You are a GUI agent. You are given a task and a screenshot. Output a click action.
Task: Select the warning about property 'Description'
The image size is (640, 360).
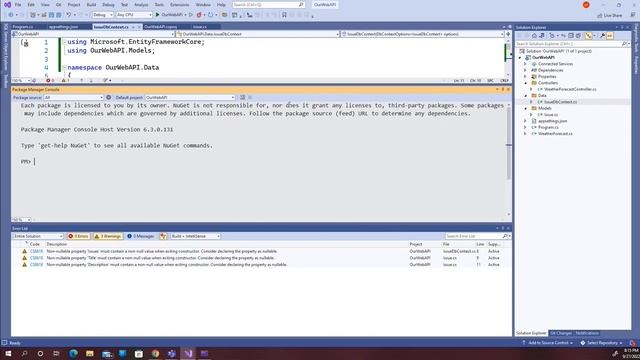pyautogui.click(x=261, y=264)
